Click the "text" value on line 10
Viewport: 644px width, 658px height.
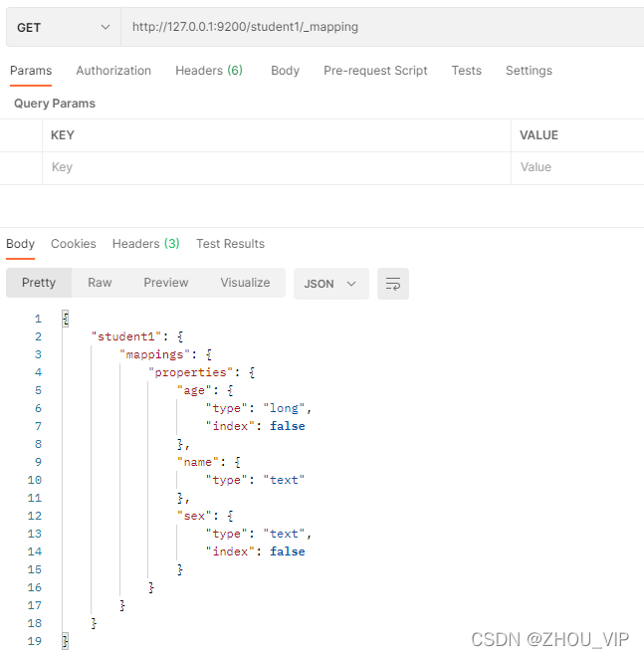[x=284, y=480]
